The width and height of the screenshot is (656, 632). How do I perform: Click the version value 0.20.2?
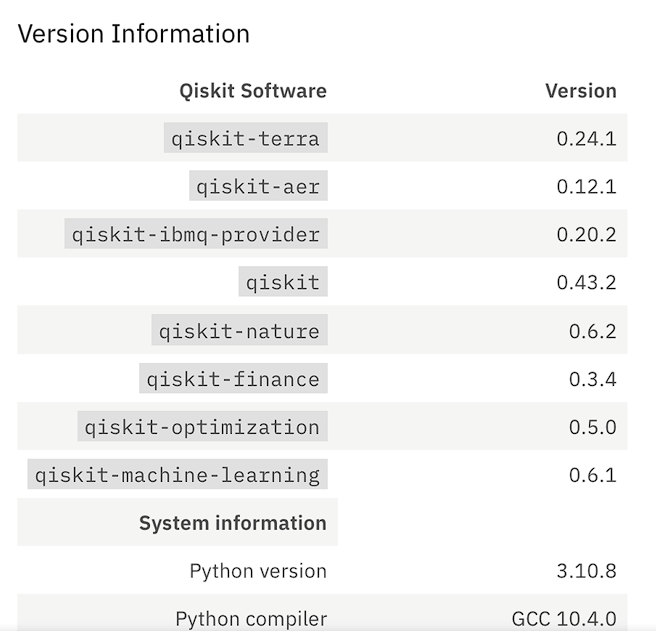point(586,235)
